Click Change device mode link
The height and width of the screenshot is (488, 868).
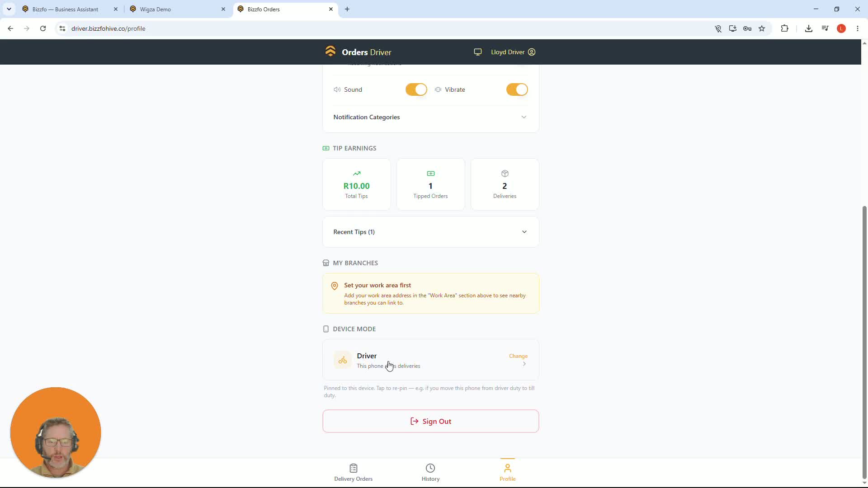518,356
